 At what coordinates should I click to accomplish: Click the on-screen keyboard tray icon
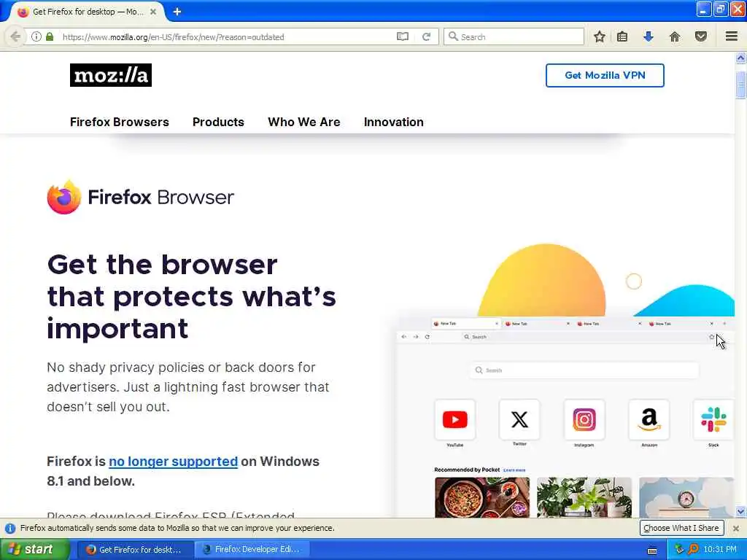pos(652,551)
